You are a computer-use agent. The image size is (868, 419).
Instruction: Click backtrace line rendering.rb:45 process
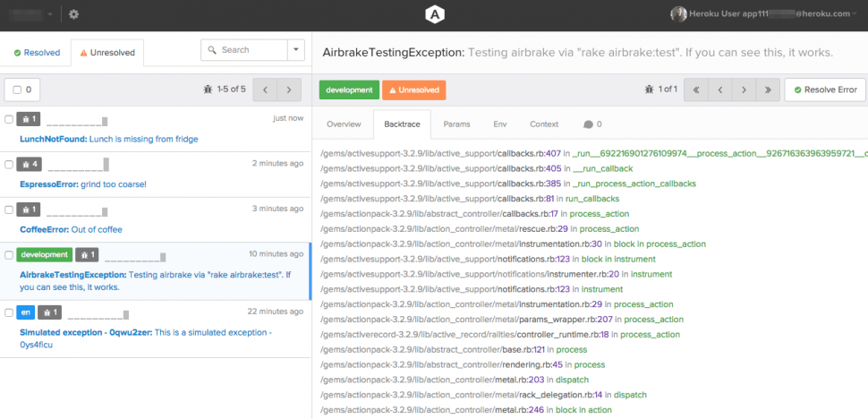(x=463, y=364)
